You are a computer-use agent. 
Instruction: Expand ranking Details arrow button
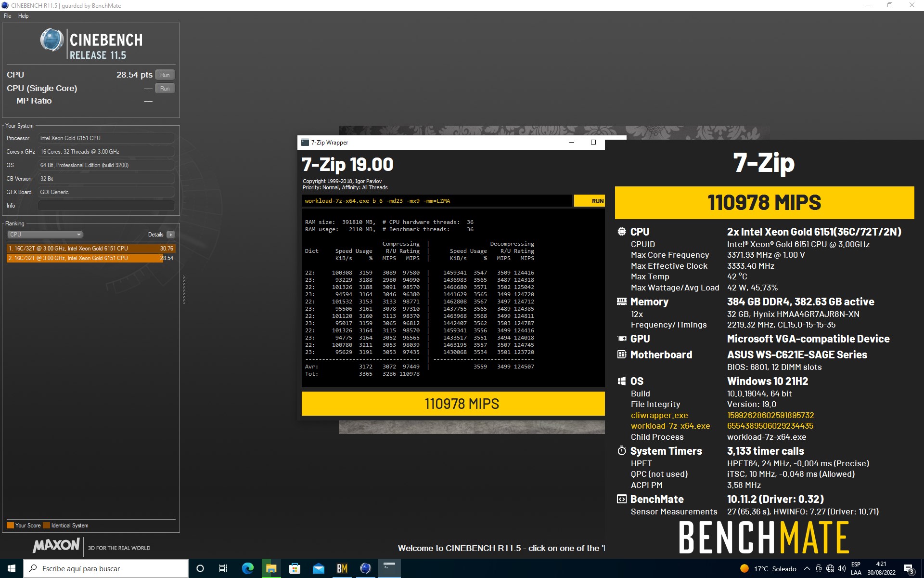(171, 235)
